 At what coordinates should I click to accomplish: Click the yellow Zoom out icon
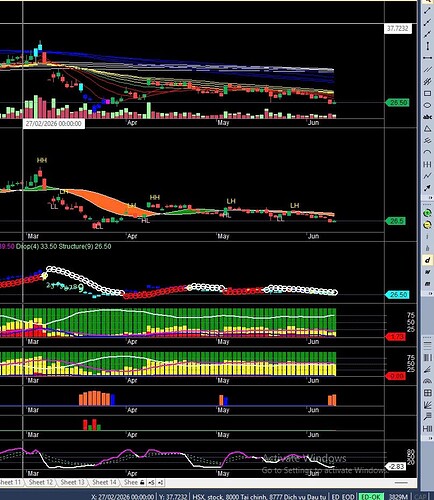pos(427,225)
